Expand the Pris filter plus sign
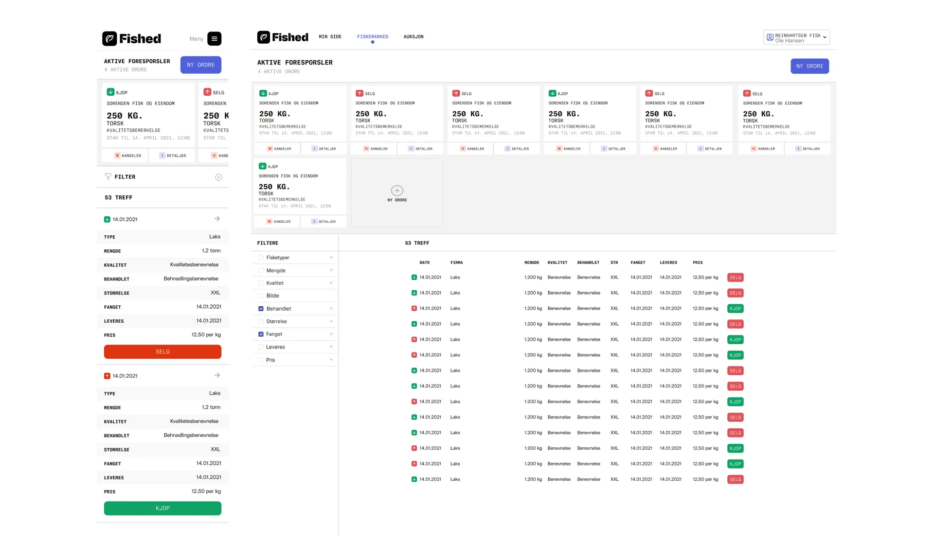934x560 pixels. tap(331, 360)
